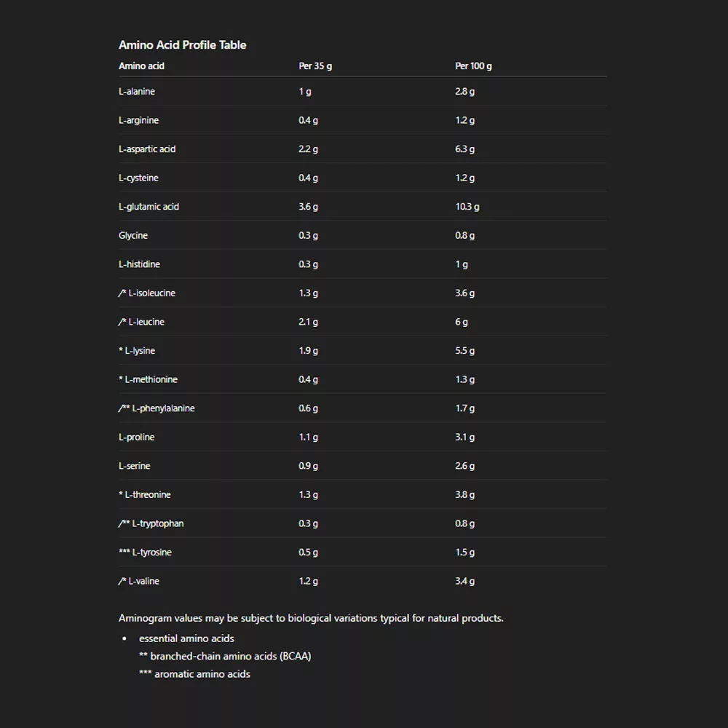This screenshot has width=728, height=728.
Task: Select the L-alanine row label
Action: (137, 92)
